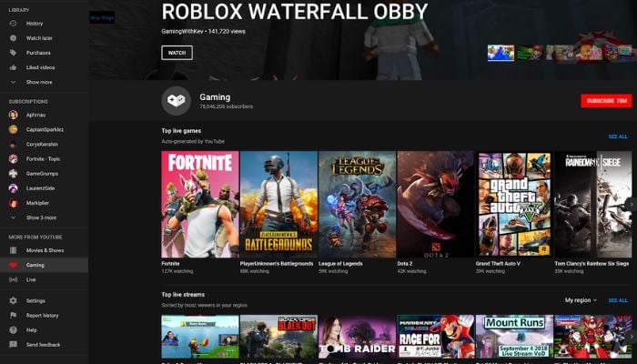Click the GamingWithKev channel name
The image size is (637, 364).
point(182,31)
